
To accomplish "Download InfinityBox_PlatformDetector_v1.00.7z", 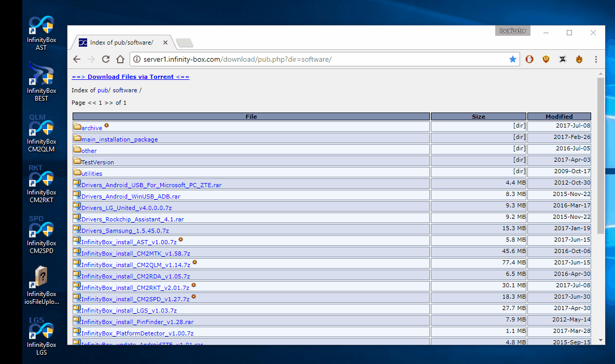I will (x=137, y=333).
